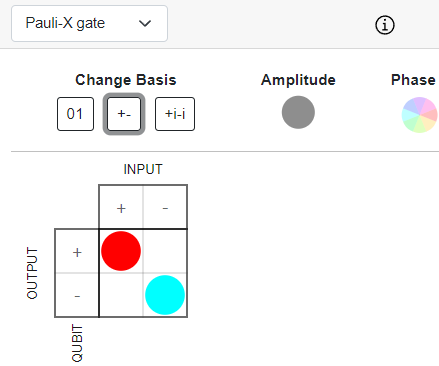Screen dimensions: 439x366
Task: Click the input + column header
Action: click(x=121, y=207)
